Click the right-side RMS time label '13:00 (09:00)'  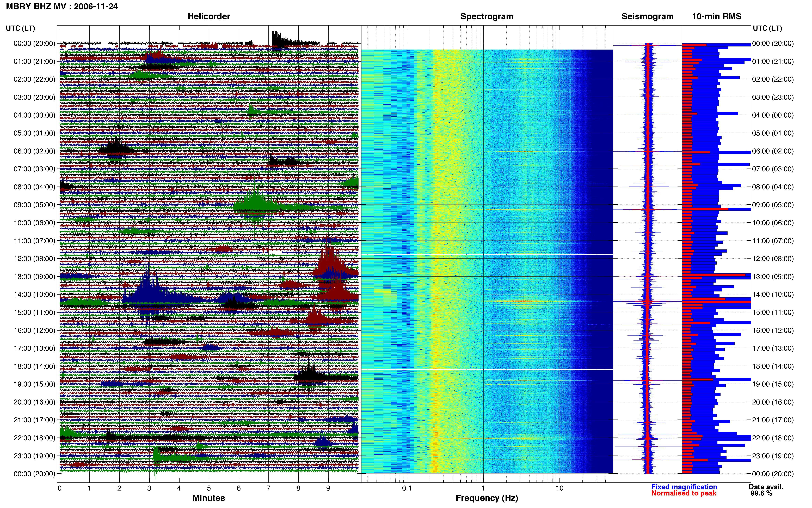[x=773, y=277]
